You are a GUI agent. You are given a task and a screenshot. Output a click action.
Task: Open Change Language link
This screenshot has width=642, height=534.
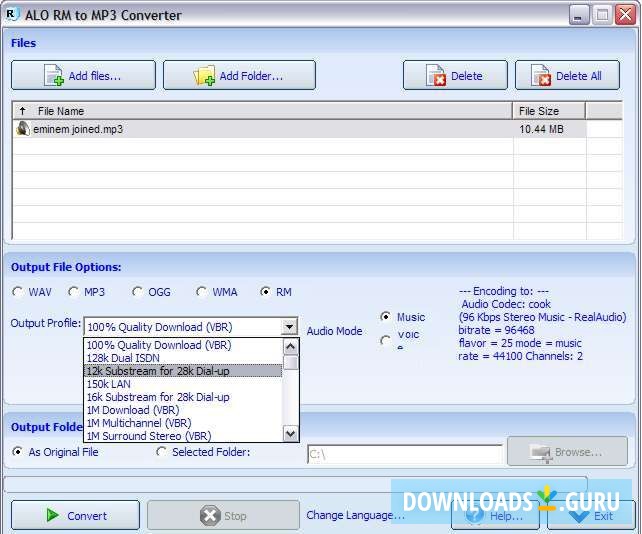[355, 515]
